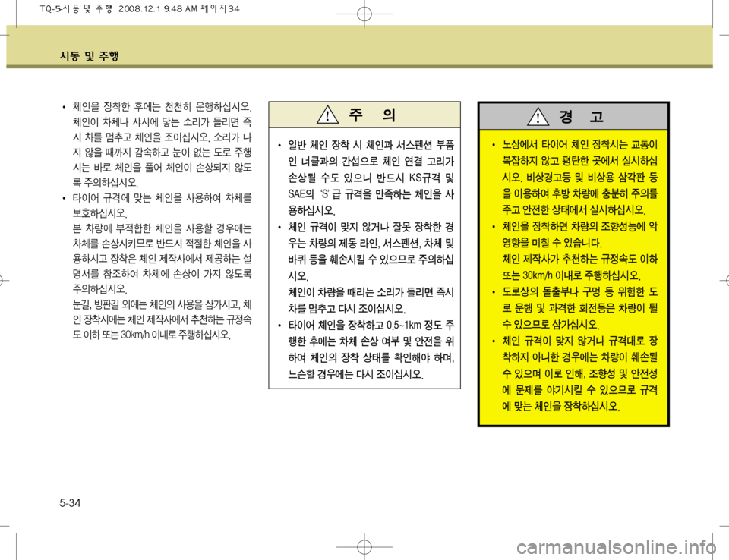Click the carmanualsonline.info link text
The width and height of the screenshot is (729, 560).
(616, 547)
